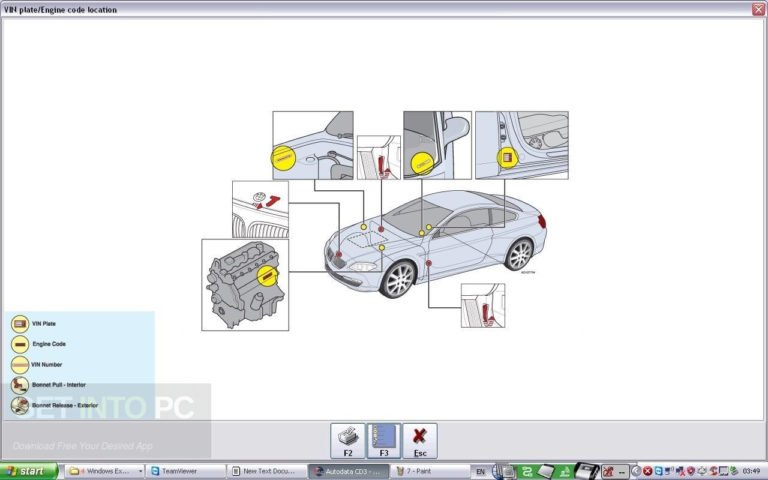The height and width of the screenshot is (480, 768).
Task: Click the VIN Number legend icon
Action: (x=20, y=364)
